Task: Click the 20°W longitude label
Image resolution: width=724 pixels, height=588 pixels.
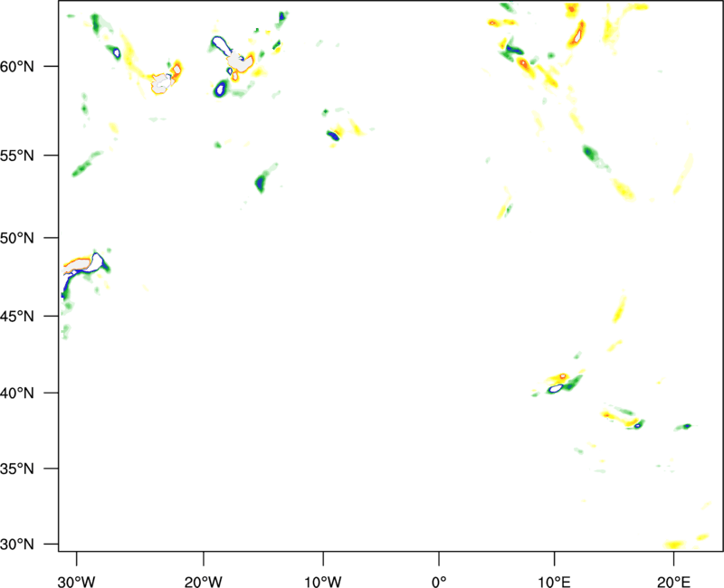Action: point(203,582)
